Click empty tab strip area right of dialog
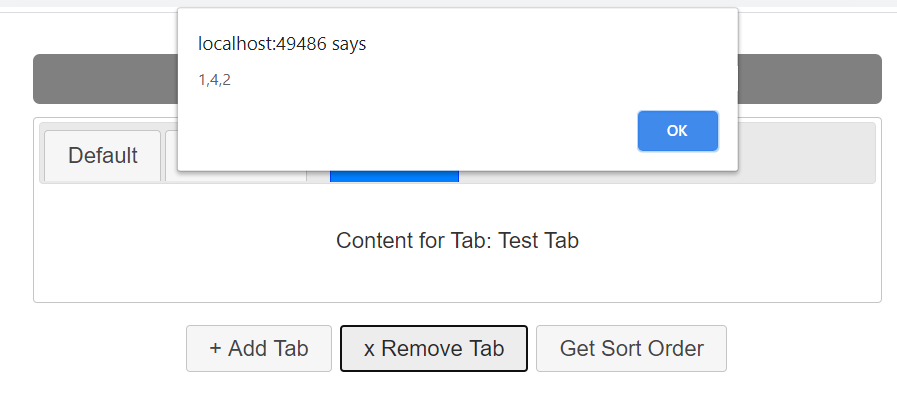Image resolution: width=897 pixels, height=395 pixels. coord(807,153)
